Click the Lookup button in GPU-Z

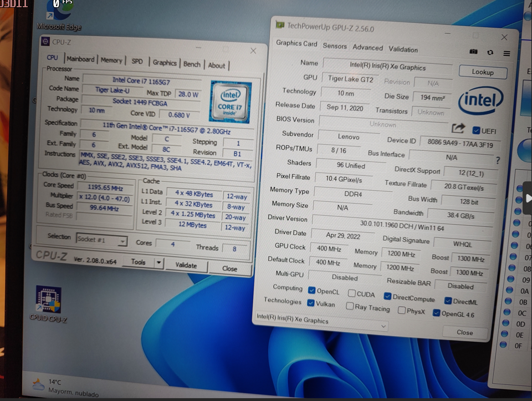pos(483,72)
